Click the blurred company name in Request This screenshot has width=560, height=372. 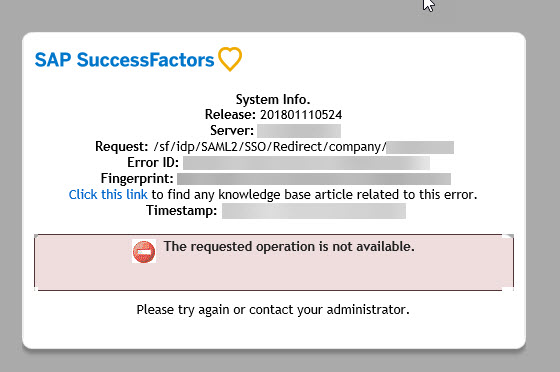click(420, 147)
